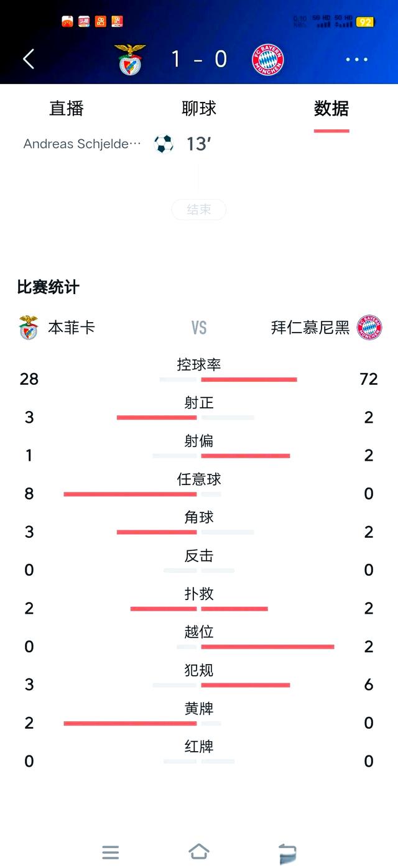
Task: Tap the 结束 marker on the timeline
Action: pyautogui.click(x=199, y=210)
